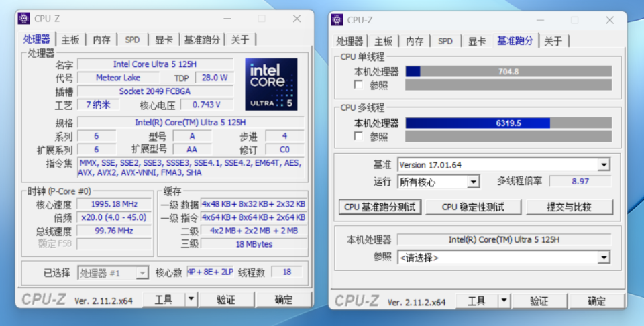Viewport: 644px width, 326px height.
Task: Click 工艺 value 7 纳米
Action: tap(98, 104)
